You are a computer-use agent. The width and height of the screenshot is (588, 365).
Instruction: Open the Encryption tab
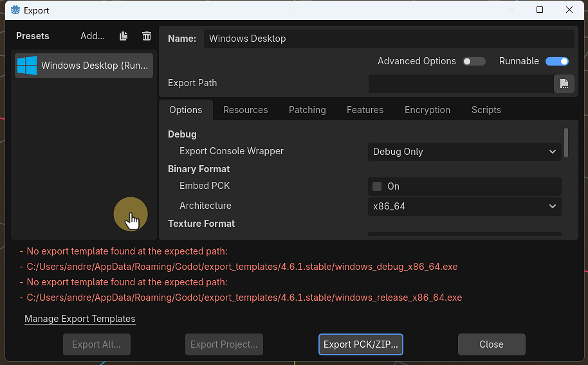(x=427, y=110)
